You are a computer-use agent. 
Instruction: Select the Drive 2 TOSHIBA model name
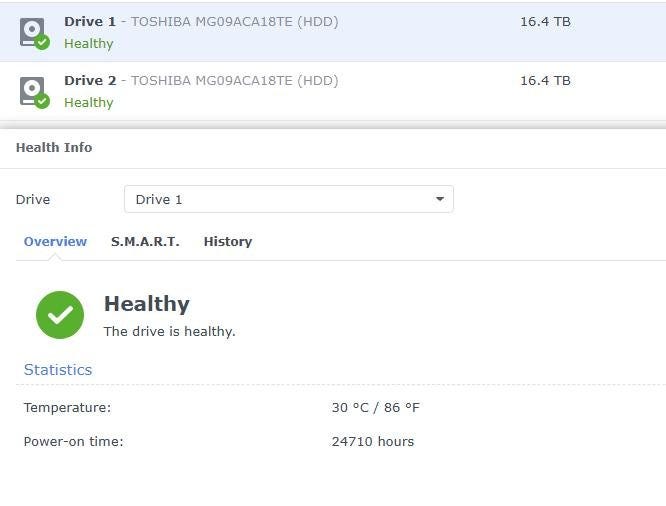(234, 80)
